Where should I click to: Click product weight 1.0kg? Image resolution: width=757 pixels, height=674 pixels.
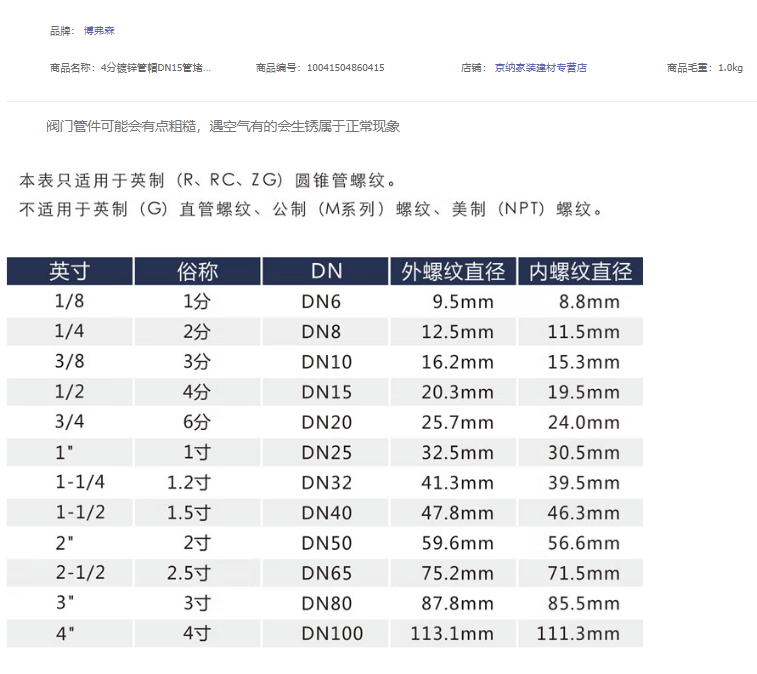[x=730, y=68]
